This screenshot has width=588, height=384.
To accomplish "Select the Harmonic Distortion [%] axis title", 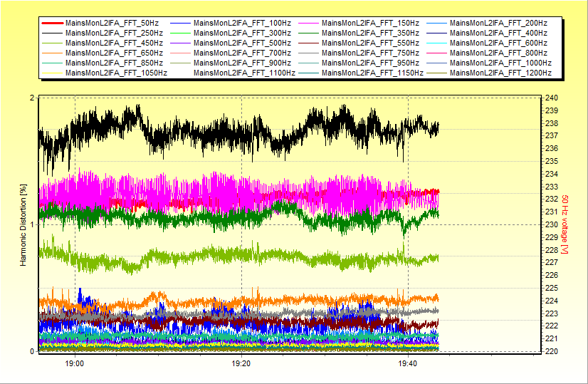I will coord(23,224).
